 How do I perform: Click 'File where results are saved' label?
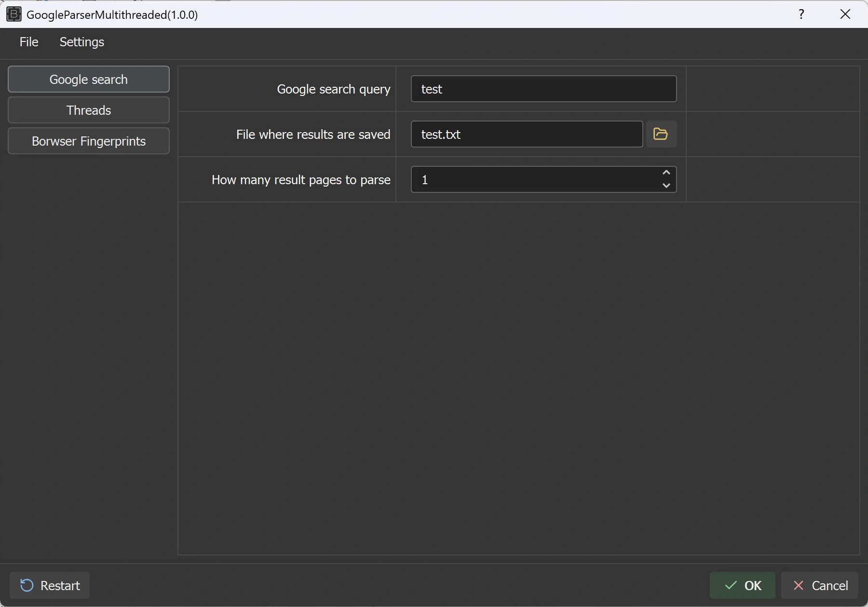[313, 135]
